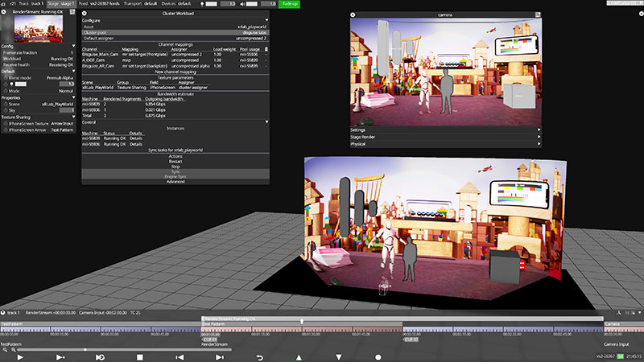Select the CUE 02 marker on the timeline
The width and height of the screenshot is (644, 362).
coord(411,339)
